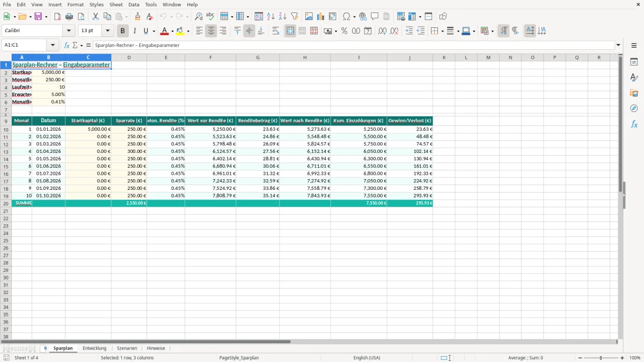Image resolution: width=644 pixels, height=362 pixels.
Task: Open the Format menu
Action: tap(76, 4)
